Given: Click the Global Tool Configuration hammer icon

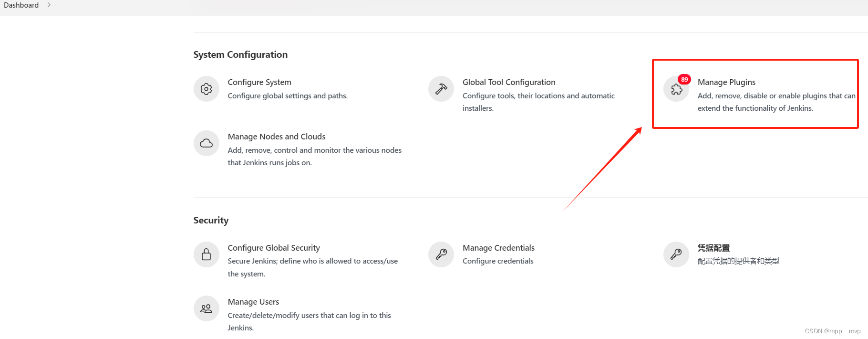Looking at the screenshot, I should [441, 89].
